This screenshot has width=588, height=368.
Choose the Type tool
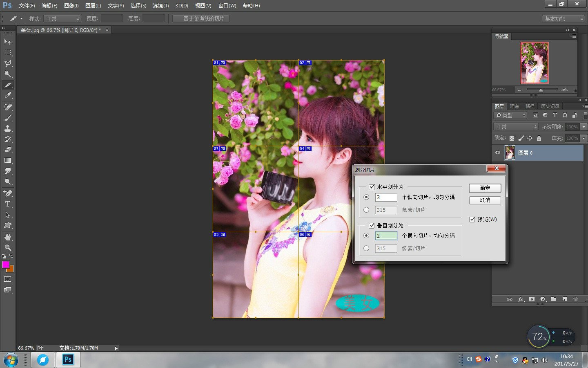click(7, 204)
